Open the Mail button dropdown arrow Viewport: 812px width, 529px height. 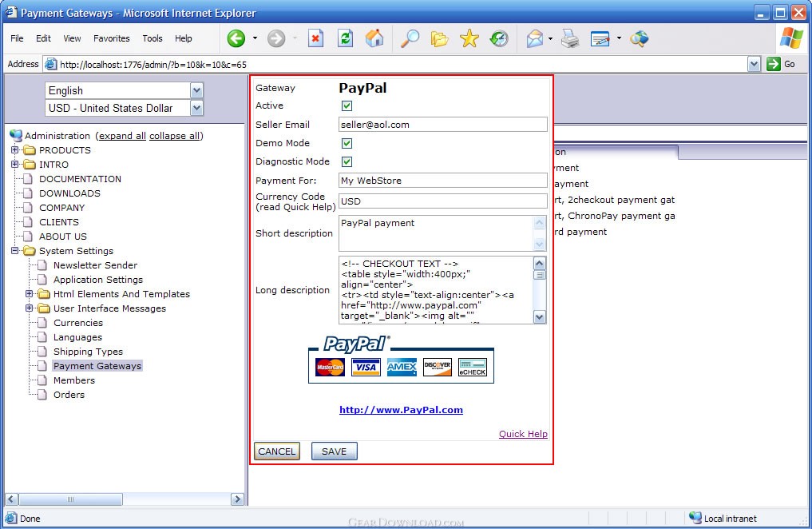point(550,39)
